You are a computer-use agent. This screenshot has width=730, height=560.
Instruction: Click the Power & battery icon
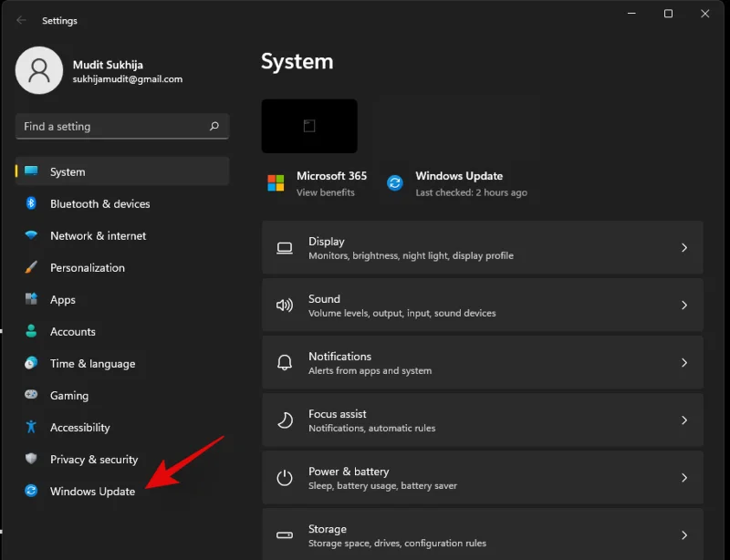point(285,478)
